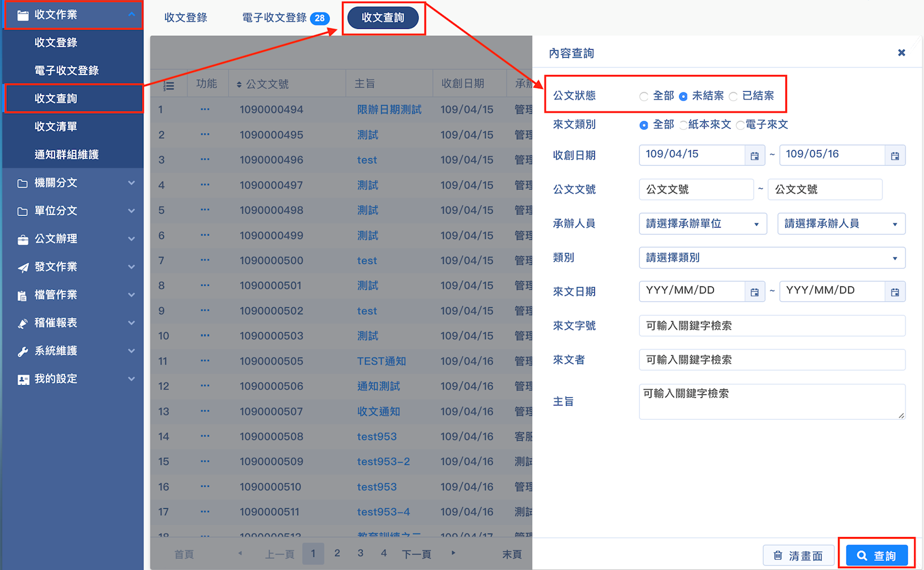Open calendar picker for 來文日期 end date
The image size is (924, 570).
895,292
